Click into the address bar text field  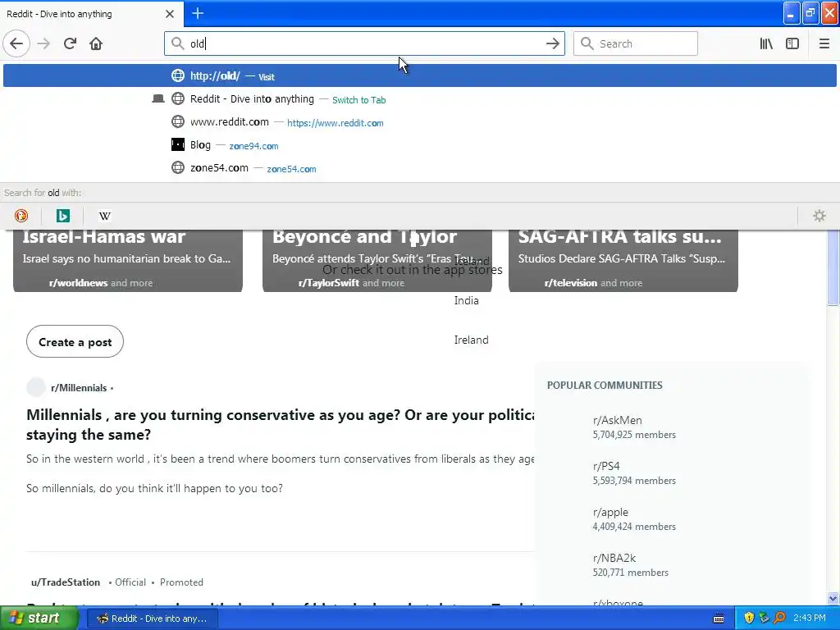tap(364, 43)
